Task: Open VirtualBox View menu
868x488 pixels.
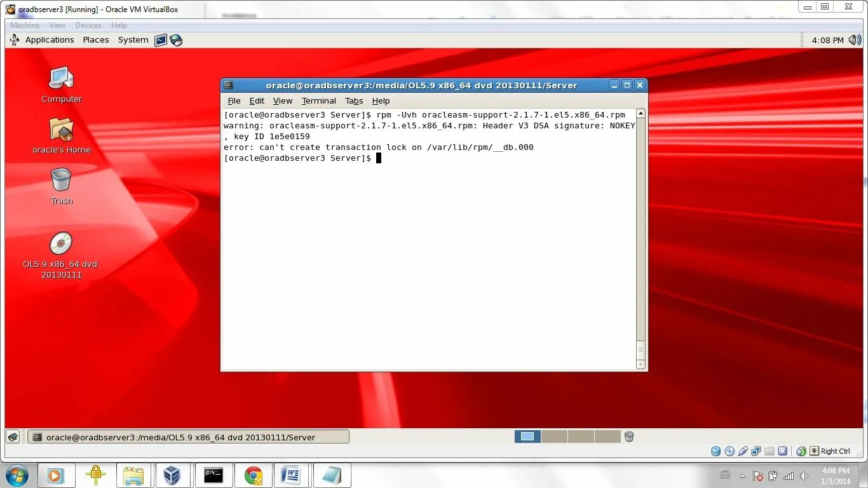Action: [x=57, y=25]
